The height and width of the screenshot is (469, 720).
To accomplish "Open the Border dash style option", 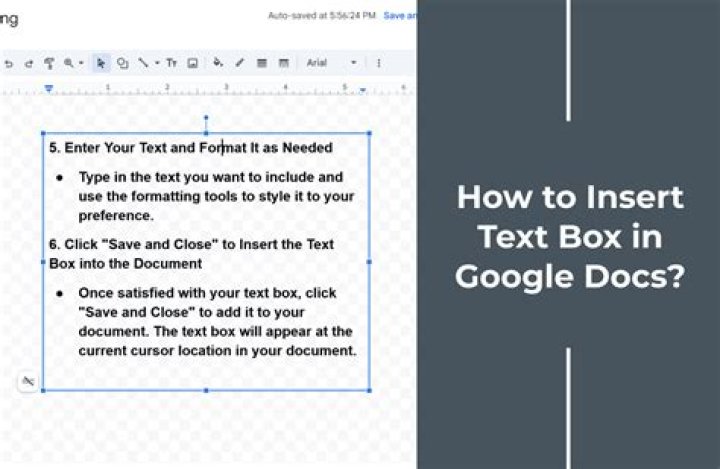I will tap(284, 63).
